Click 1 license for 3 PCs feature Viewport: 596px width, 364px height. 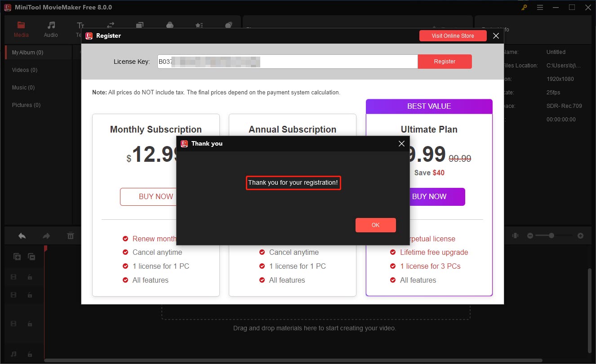pos(431,266)
